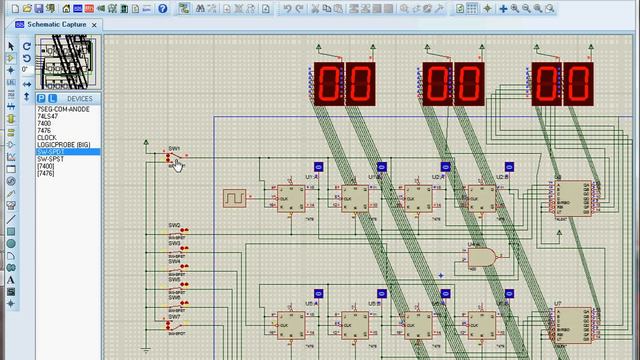
Task: Click the rotation angle field
Action: click(27, 70)
